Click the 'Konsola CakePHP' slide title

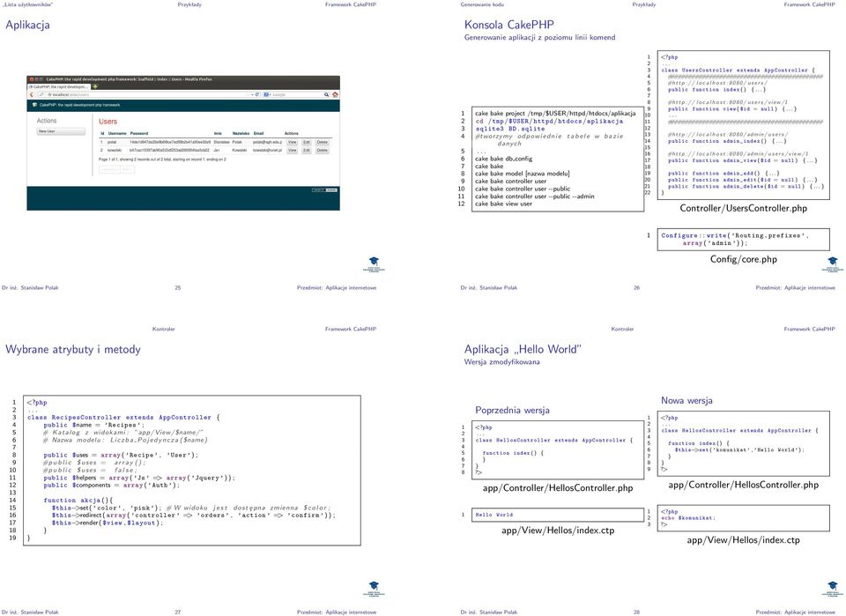(508, 25)
